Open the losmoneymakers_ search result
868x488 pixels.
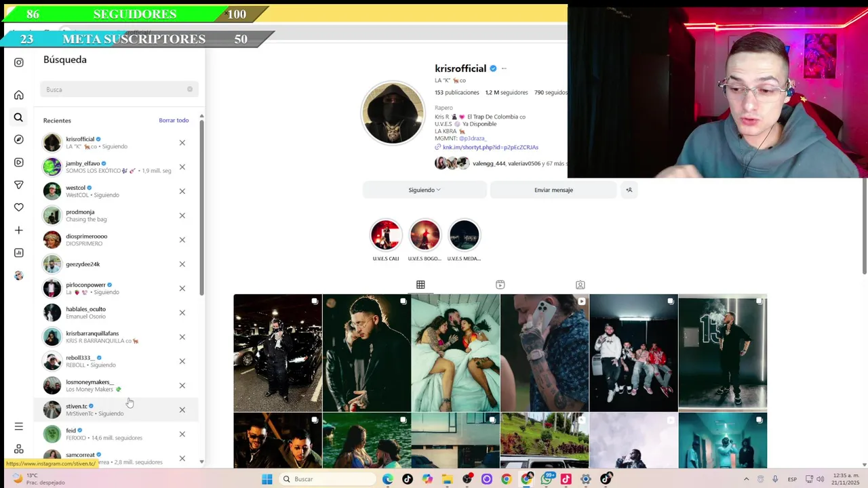pyautogui.click(x=116, y=386)
